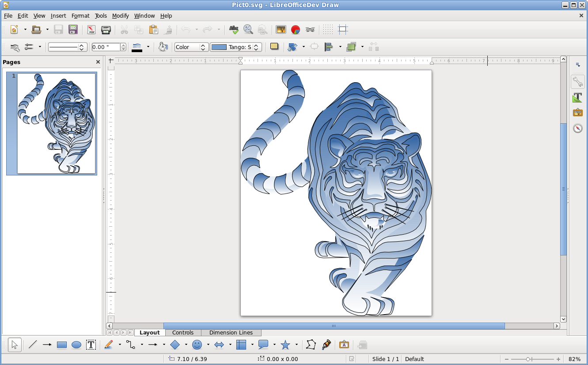Click the zoom slider handle
This screenshot has width=588, height=365.
coord(528,359)
